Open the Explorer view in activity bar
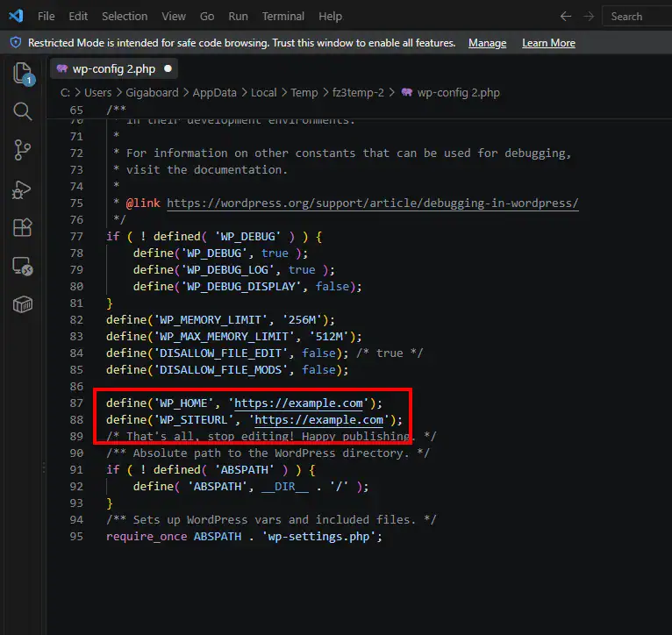This screenshot has height=635, width=672. coord(23,74)
